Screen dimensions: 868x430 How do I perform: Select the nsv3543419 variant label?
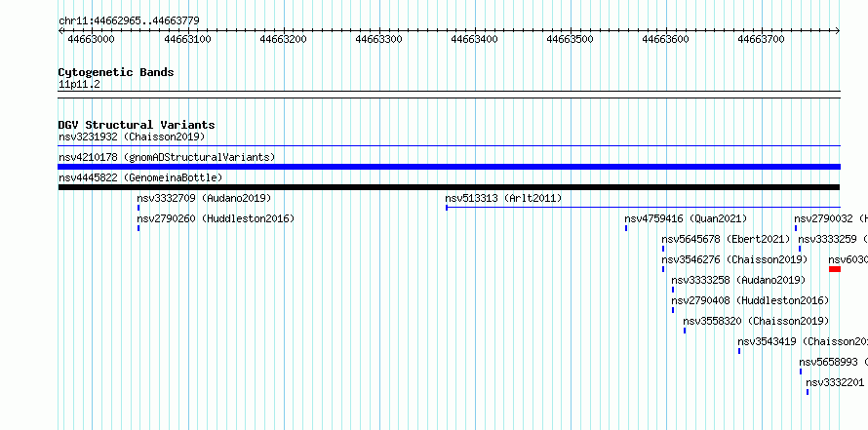[x=802, y=341]
